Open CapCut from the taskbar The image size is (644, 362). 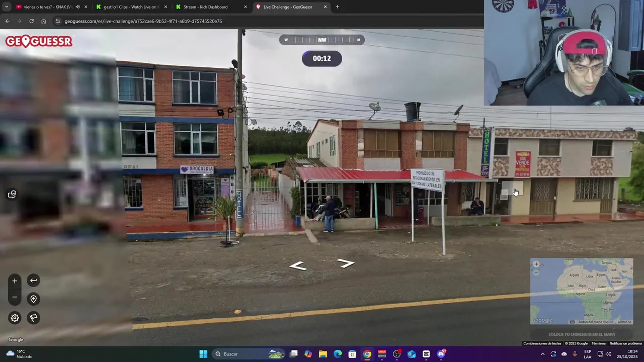(426, 354)
